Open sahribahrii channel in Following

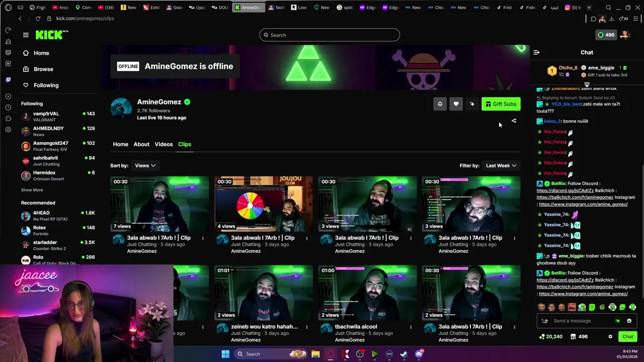(58, 161)
